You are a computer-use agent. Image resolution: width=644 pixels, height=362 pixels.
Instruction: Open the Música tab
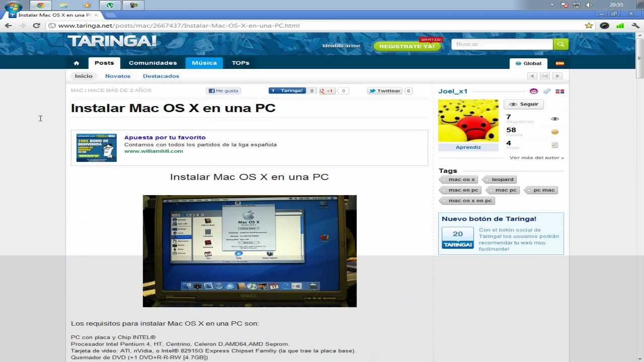[x=204, y=63]
